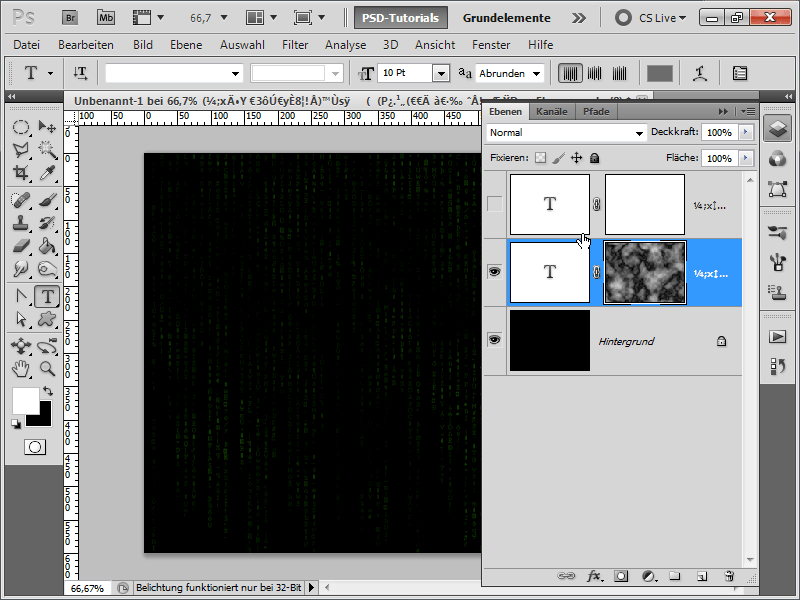Open the Ebene menu

(x=186, y=45)
